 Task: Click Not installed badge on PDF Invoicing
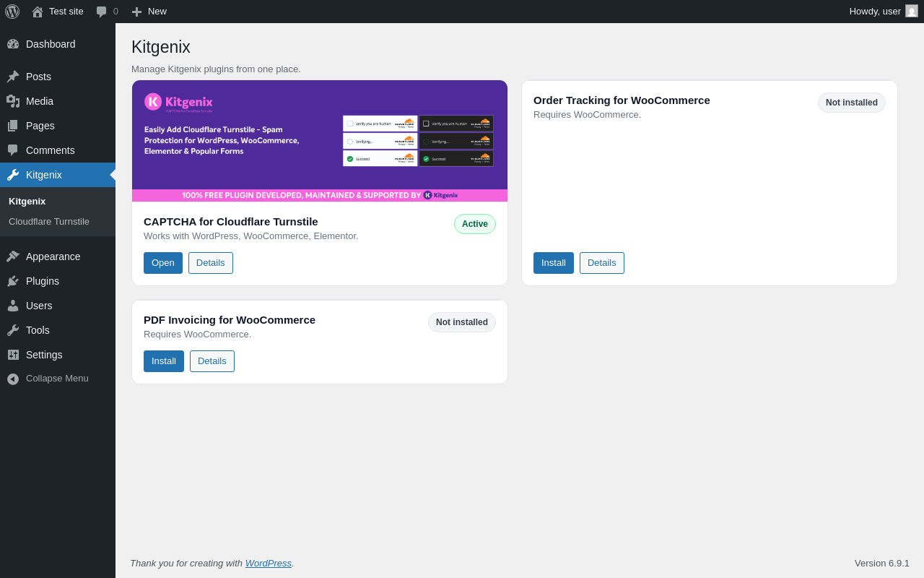tap(462, 322)
